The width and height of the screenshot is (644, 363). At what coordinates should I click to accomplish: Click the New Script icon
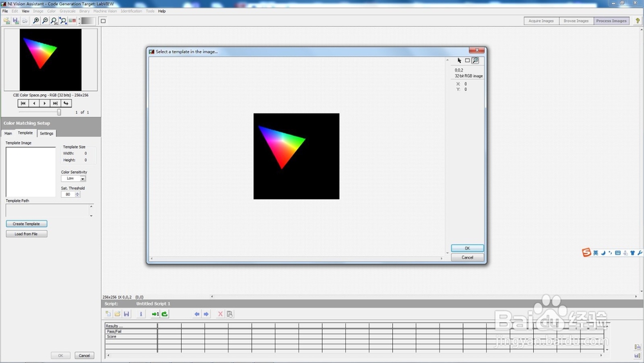coord(108,314)
